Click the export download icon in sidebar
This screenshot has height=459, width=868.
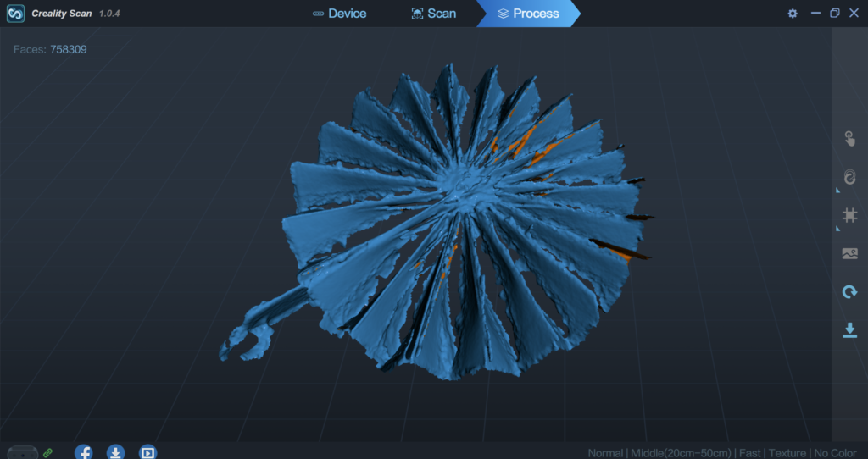(849, 330)
